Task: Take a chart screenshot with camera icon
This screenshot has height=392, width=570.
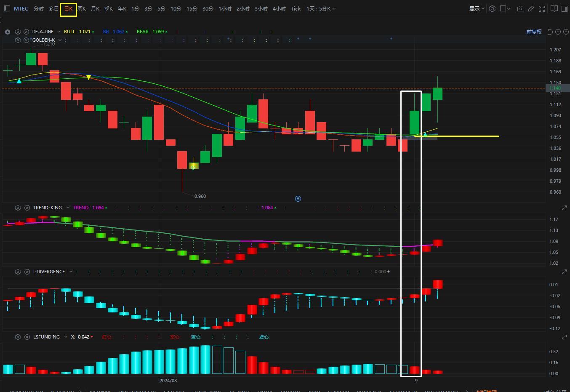Action: (x=521, y=8)
